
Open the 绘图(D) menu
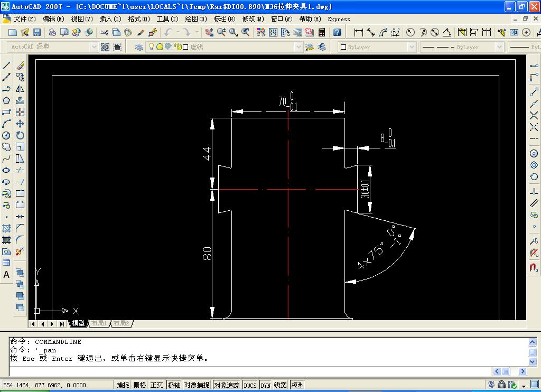[x=195, y=19]
